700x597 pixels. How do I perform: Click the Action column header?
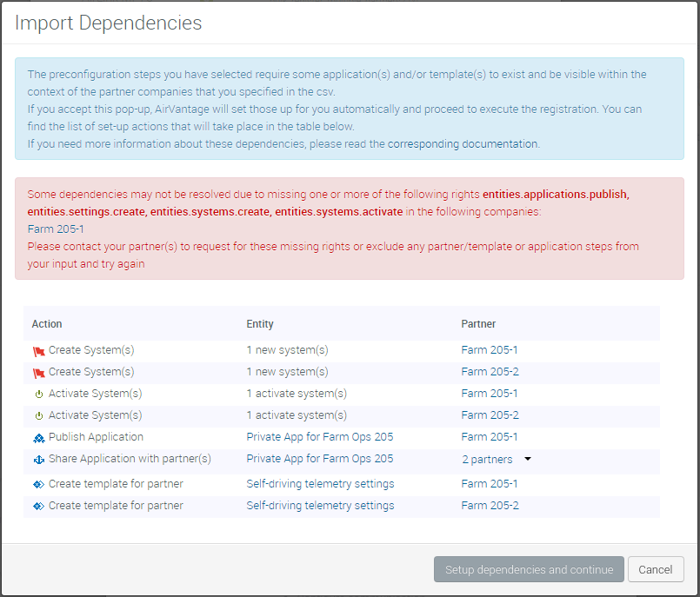click(47, 324)
